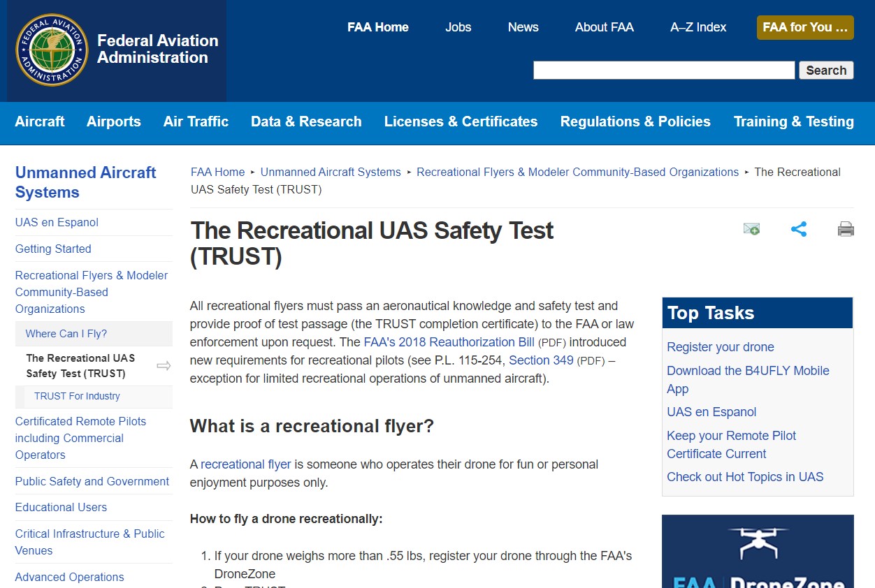
Task: Open the recreational flyer definition link
Action: tap(246, 464)
